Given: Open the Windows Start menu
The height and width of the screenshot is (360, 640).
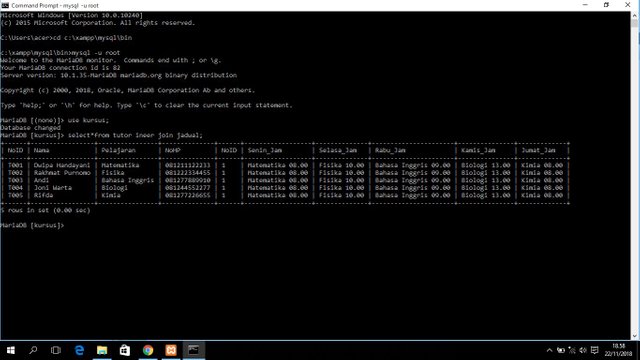Looking at the screenshot, I should point(11,350).
